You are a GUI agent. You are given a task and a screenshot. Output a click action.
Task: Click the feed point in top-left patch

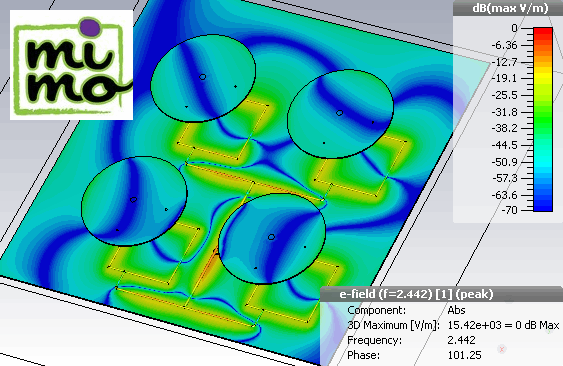click(x=203, y=77)
